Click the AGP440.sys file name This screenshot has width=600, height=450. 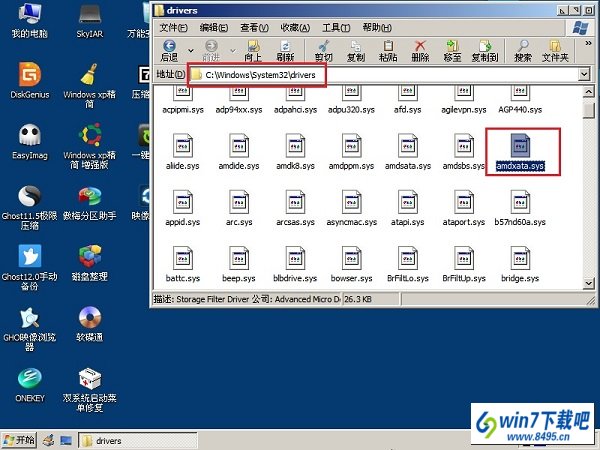520,110
